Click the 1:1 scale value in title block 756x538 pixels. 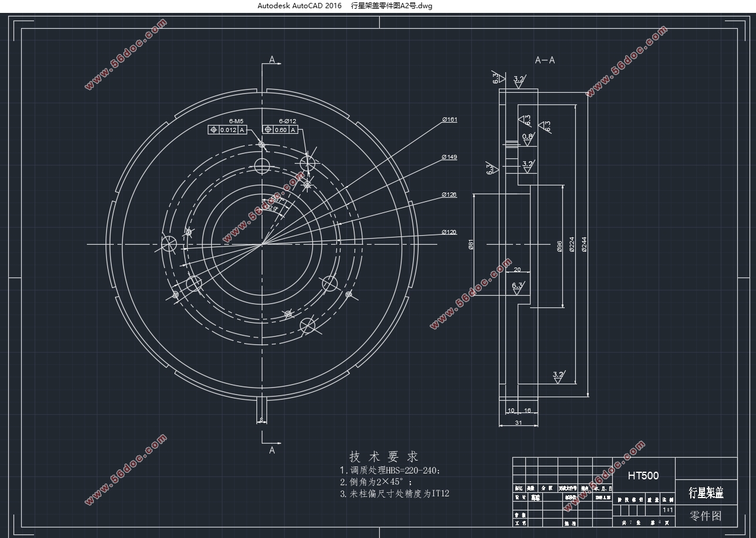(x=667, y=510)
